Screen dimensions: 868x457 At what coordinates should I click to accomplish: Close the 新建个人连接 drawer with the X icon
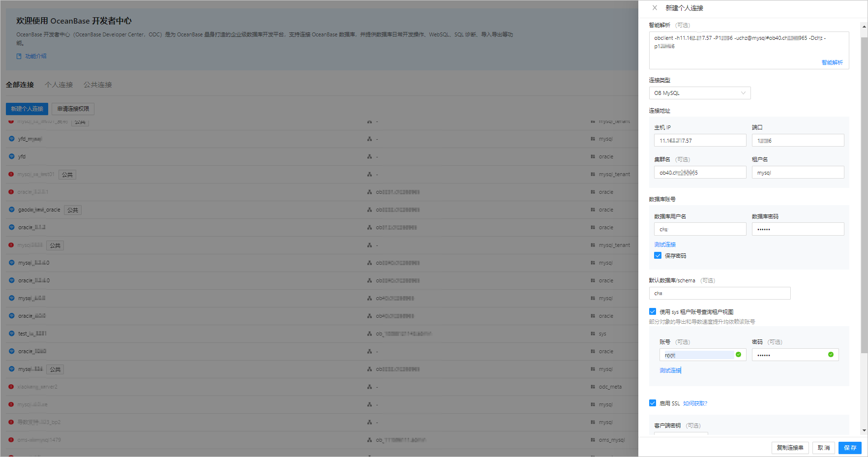[x=655, y=8]
